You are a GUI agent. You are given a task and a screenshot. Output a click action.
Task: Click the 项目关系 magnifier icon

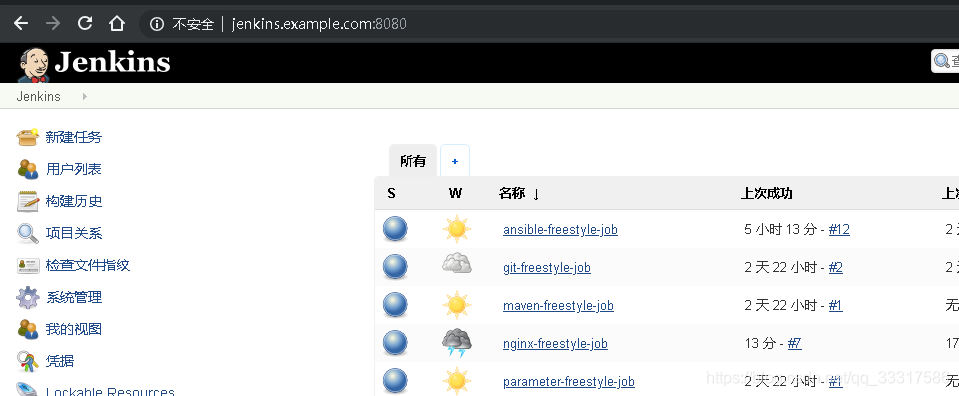[x=28, y=233]
